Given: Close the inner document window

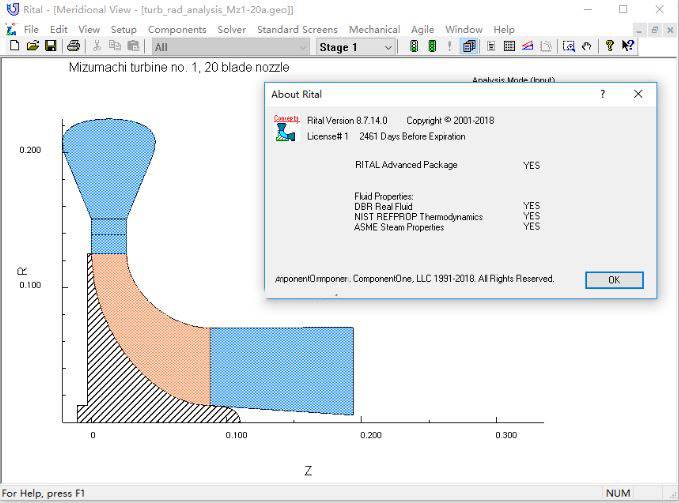Looking at the screenshot, I should (670, 30).
